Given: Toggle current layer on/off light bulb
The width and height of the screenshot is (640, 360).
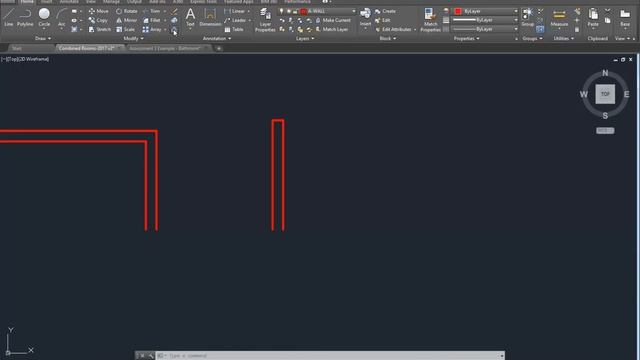Looking at the screenshot, I should pyautogui.click(x=281, y=11).
